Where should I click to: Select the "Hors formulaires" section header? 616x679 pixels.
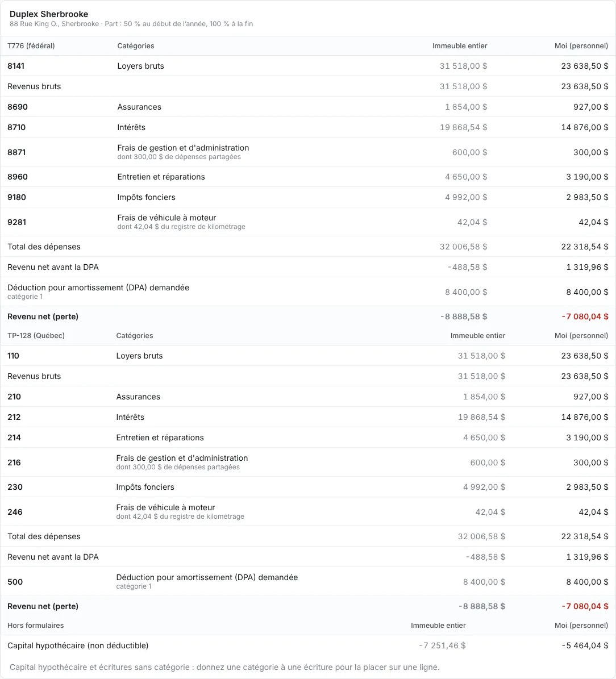tap(36, 625)
